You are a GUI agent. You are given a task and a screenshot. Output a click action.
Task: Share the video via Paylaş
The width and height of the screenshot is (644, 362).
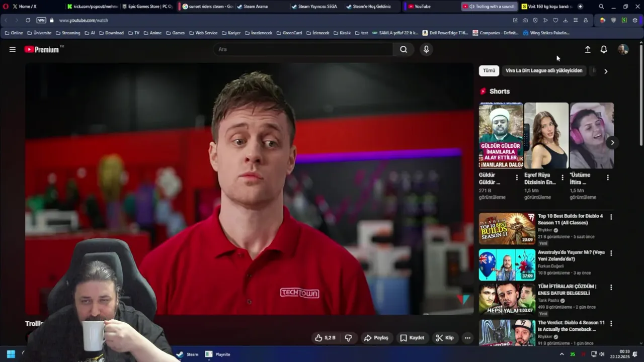tap(376, 338)
